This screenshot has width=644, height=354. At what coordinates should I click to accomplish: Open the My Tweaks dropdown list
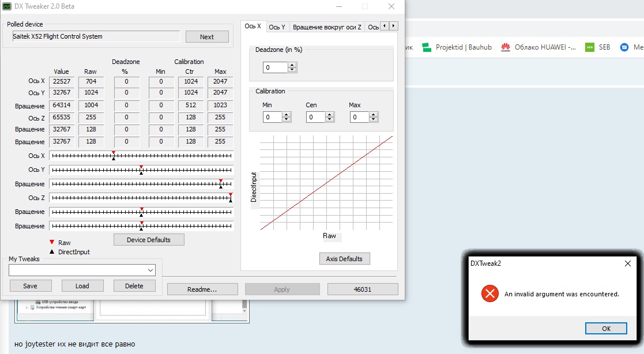pyautogui.click(x=150, y=270)
